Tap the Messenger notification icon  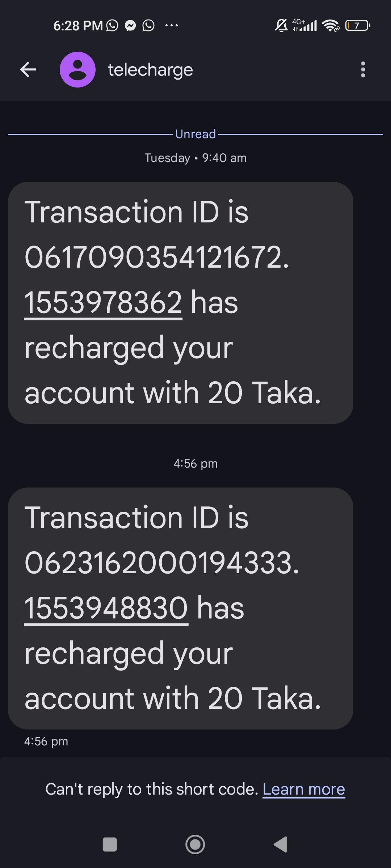pos(130,25)
